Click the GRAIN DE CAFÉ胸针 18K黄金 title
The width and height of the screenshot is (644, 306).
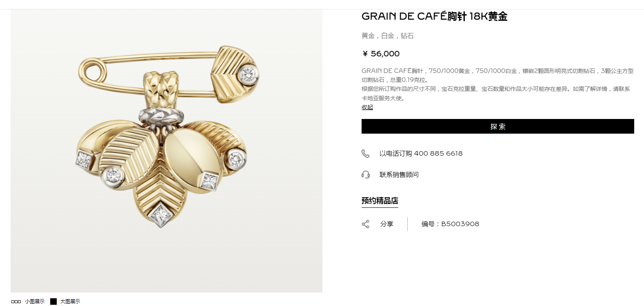tap(434, 16)
